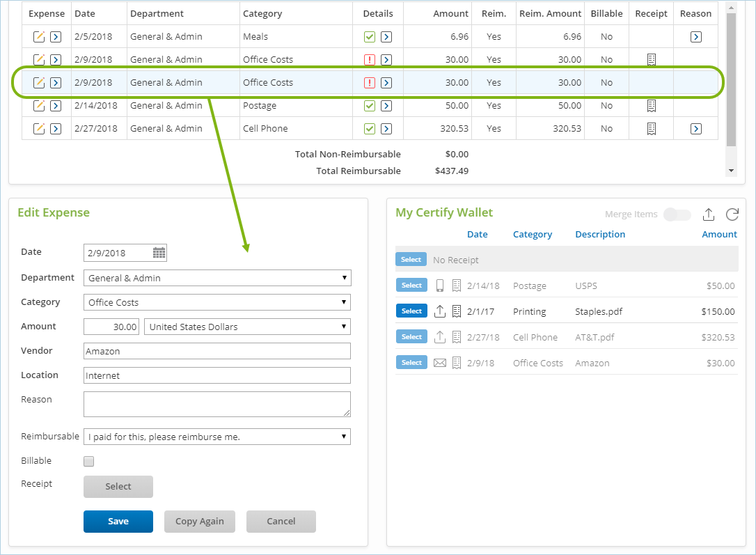The width and height of the screenshot is (756, 555).
Task: Click upload icon in Certify Wallet header
Action: point(708,214)
